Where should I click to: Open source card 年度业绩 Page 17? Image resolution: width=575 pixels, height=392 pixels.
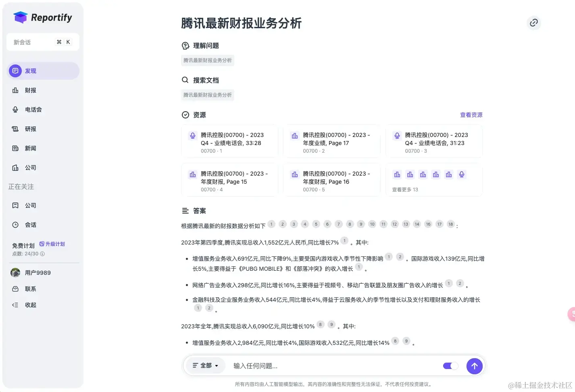click(x=331, y=141)
